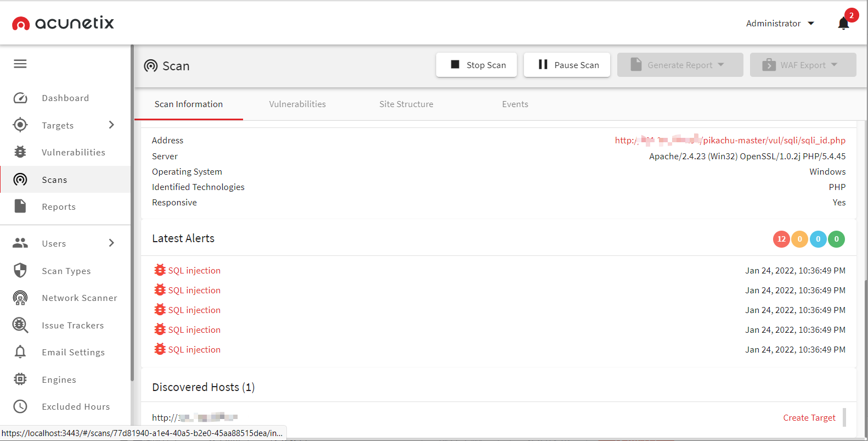Screen dimensions: 868x441
Task: Click the Targets crosshair icon
Action: tap(20, 125)
